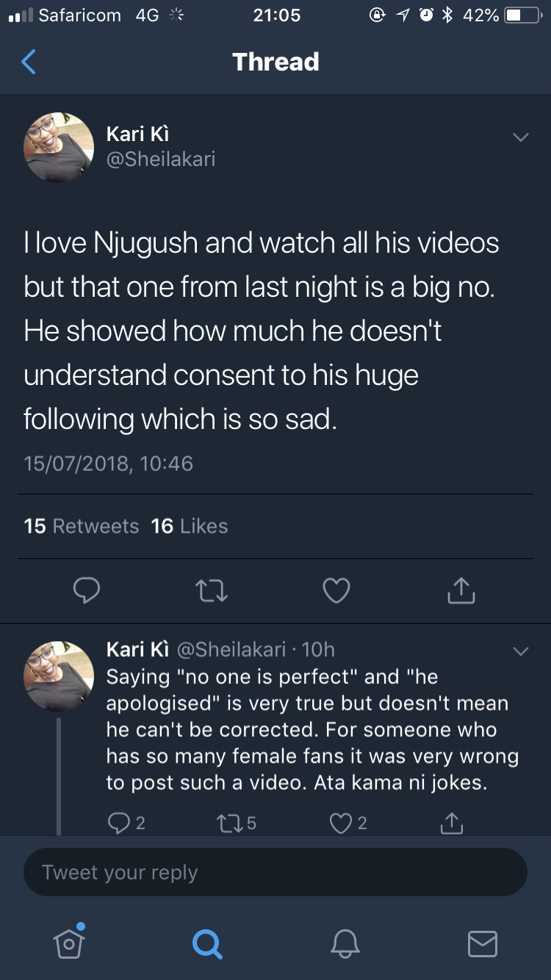Share the main tweet via the share icon
This screenshot has height=980, width=551.
(461, 590)
